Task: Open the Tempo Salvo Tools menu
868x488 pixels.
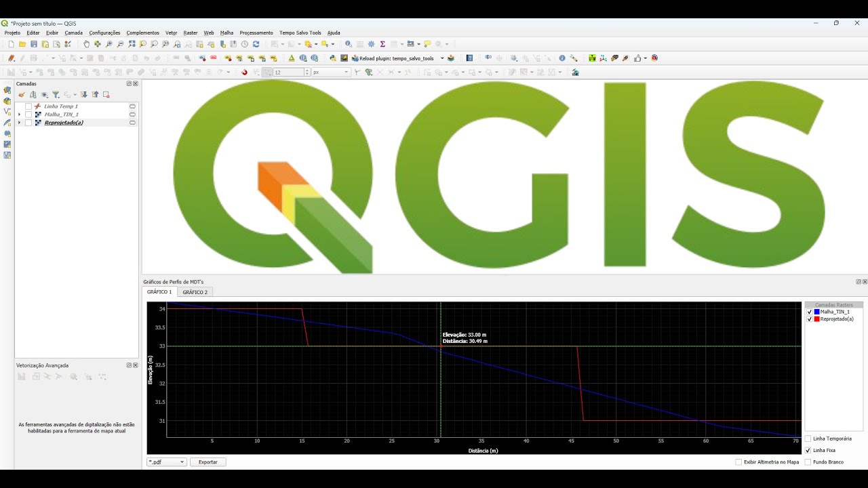Action: click(300, 33)
